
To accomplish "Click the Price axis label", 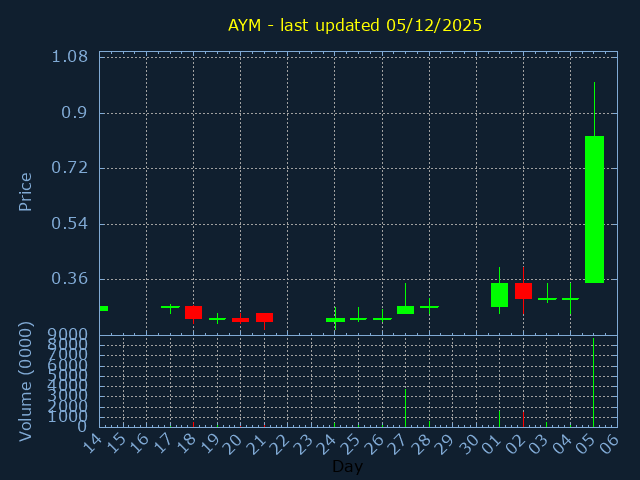I will 26,191.
